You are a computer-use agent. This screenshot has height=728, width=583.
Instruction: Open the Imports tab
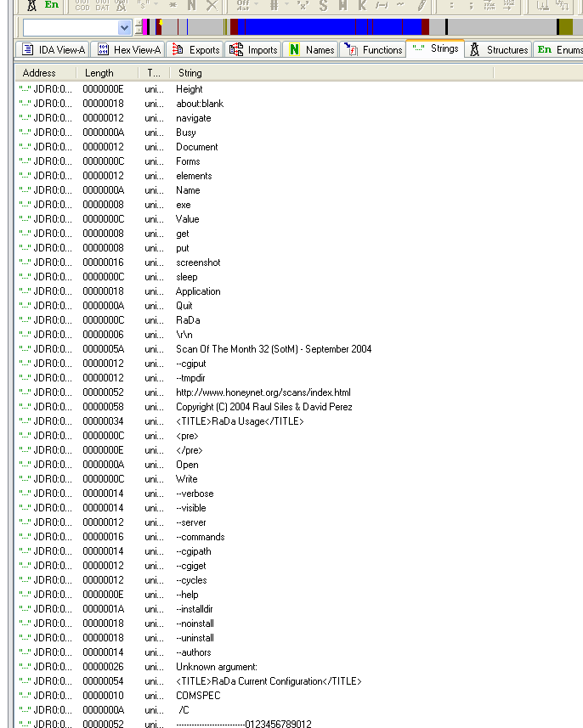tap(253, 49)
